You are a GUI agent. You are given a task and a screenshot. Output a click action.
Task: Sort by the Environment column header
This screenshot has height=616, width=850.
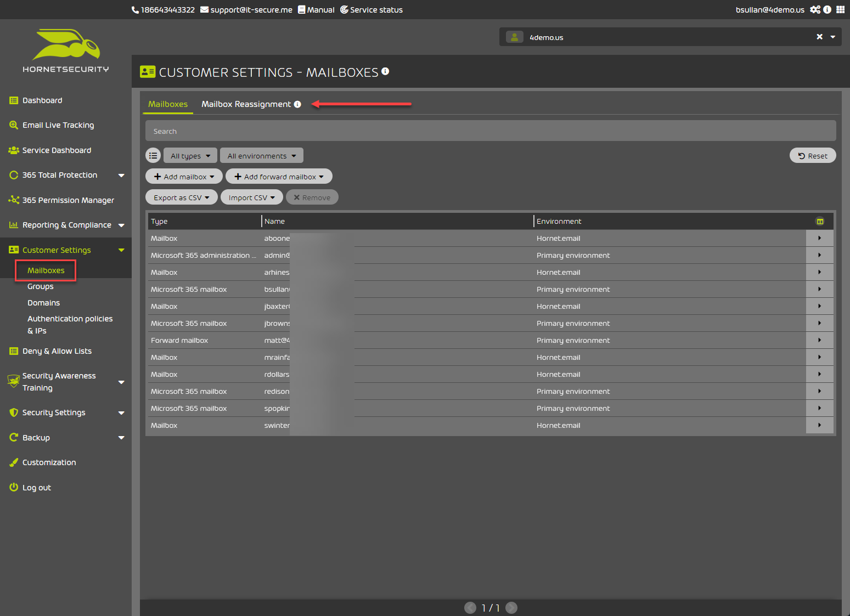click(x=559, y=222)
